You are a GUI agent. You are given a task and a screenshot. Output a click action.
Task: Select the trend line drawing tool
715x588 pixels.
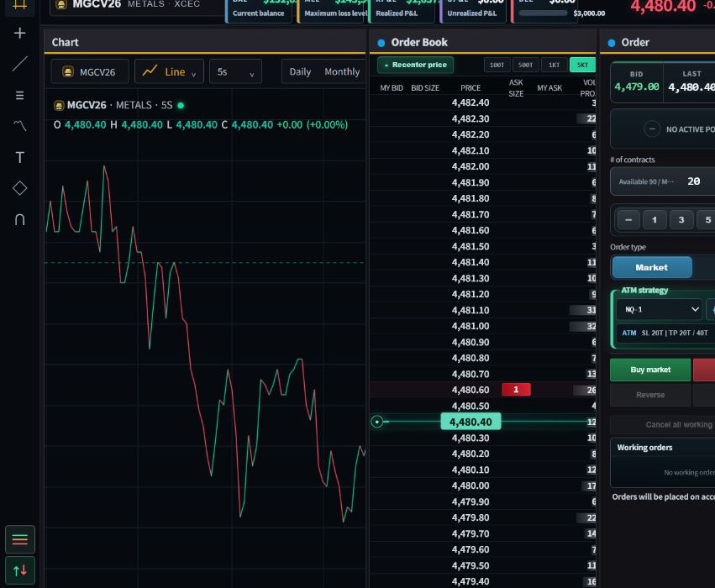19,64
